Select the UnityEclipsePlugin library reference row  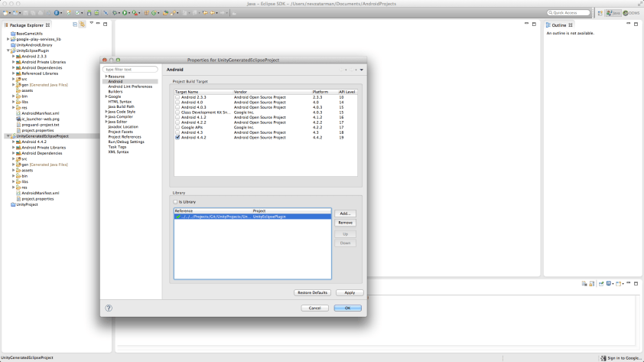[x=252, y=217]
